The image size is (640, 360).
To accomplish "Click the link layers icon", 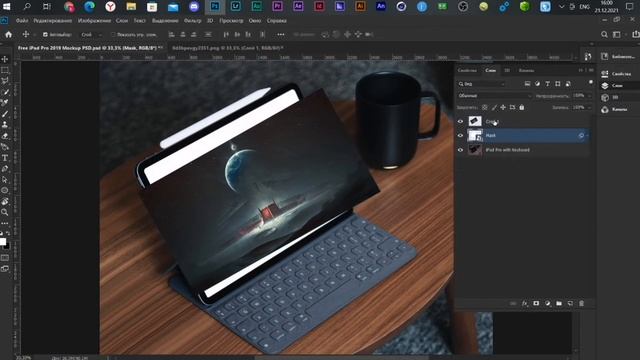I will (x=513, y=304).
